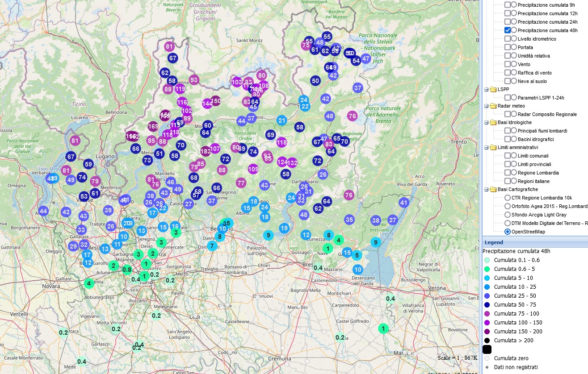Screen dimensions: 588x374
Task: Click the Cumulata 0.6 - 5 legend swatch
Action: coord(487,269)
